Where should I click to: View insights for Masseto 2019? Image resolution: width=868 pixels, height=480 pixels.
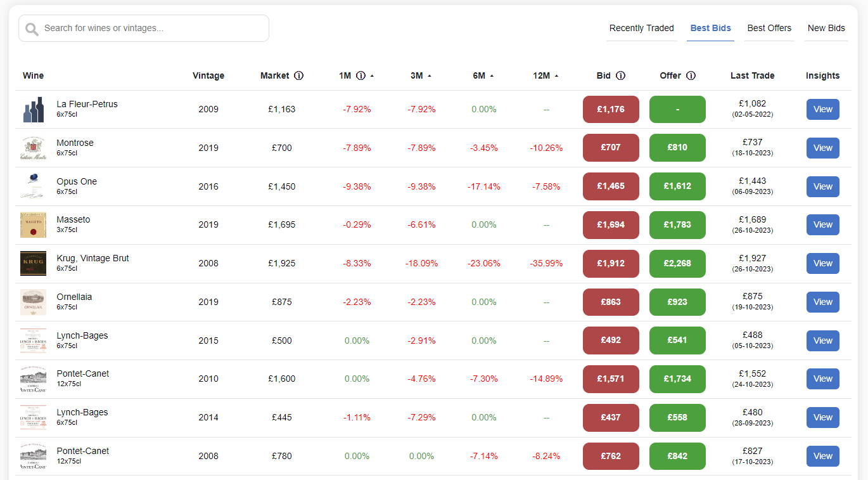823,224
